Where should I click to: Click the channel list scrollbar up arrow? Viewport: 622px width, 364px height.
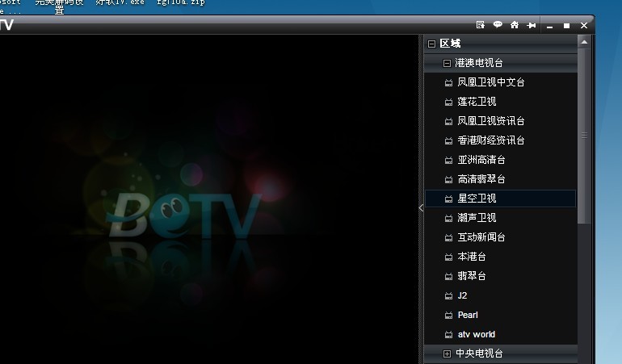click(x=584, y=42)
